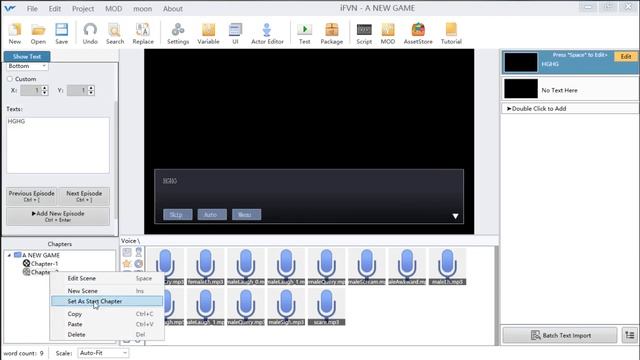Click the orange Edit button
The width and height of the screenshot is (640, 360).
(x=626, y=57)
